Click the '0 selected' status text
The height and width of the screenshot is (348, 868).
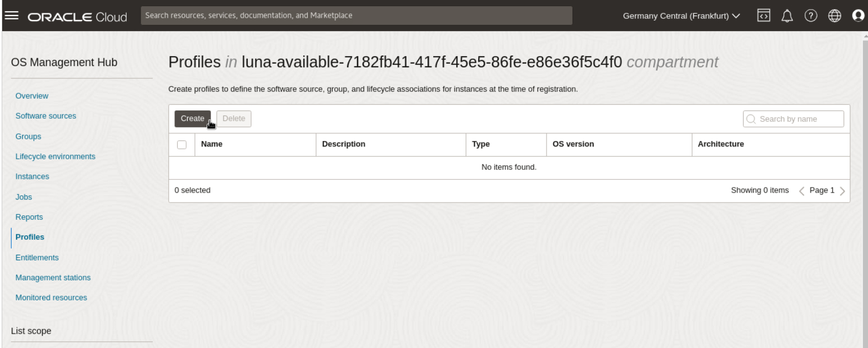pyautogui.click(x=192, y=190)
